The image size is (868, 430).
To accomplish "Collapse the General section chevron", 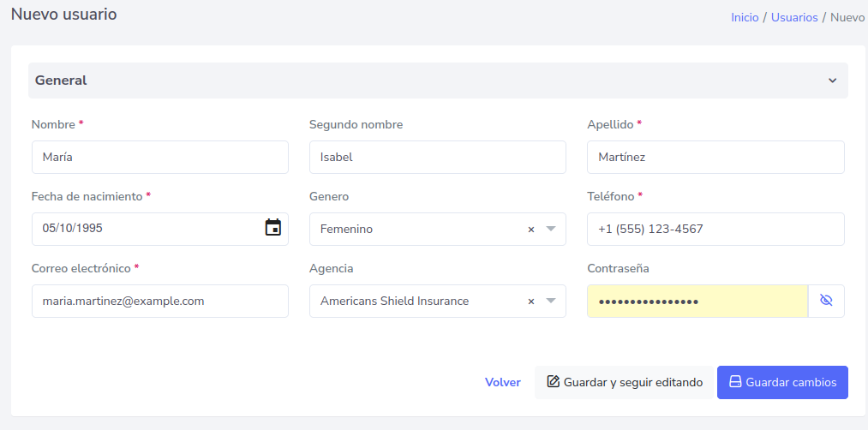I will point(831,81).
